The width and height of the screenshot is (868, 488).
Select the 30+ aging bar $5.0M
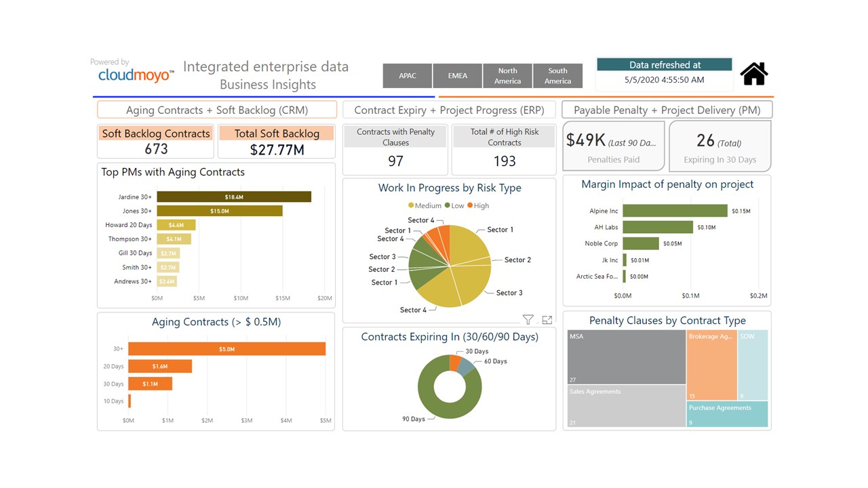click(x=227, y=349)
